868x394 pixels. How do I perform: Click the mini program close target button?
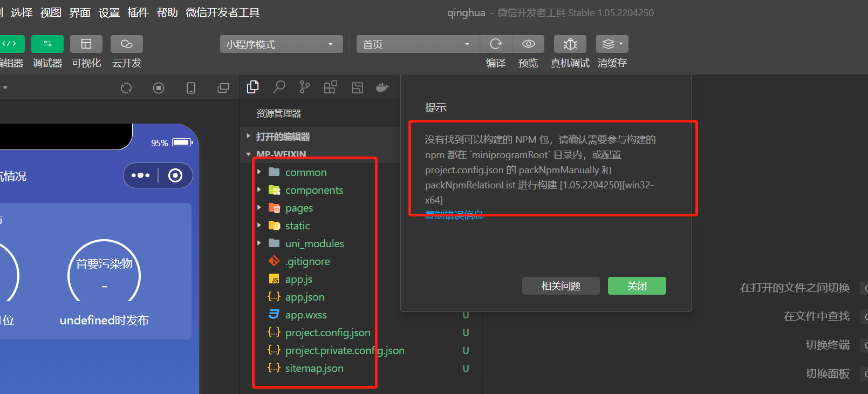tap(175, 175)
